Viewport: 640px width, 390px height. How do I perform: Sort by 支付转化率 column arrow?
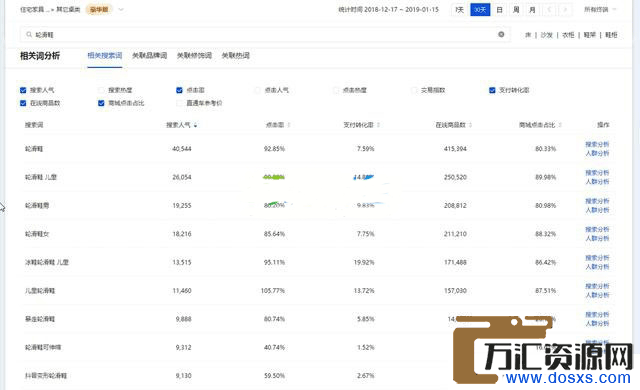378,125
